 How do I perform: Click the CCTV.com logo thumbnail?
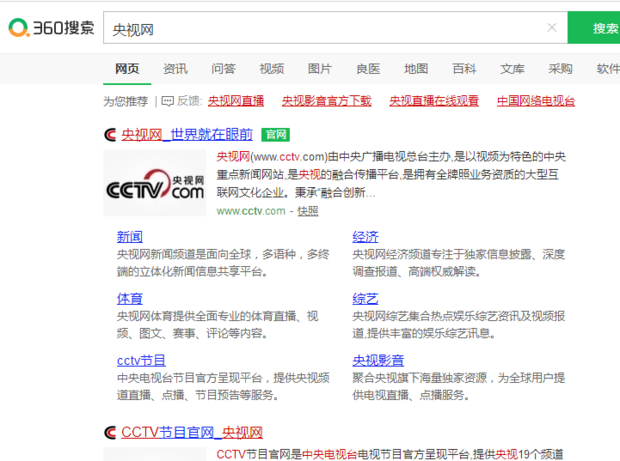point(155,183)
